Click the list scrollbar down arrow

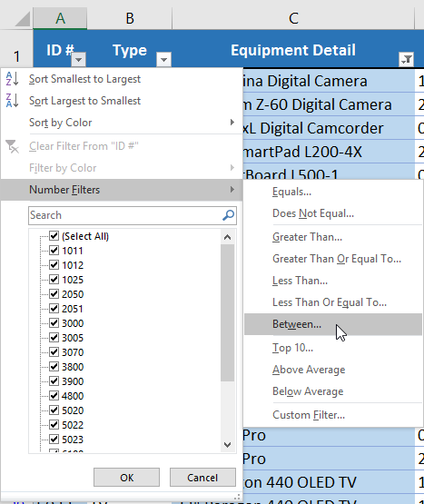(x=227, y=445)
